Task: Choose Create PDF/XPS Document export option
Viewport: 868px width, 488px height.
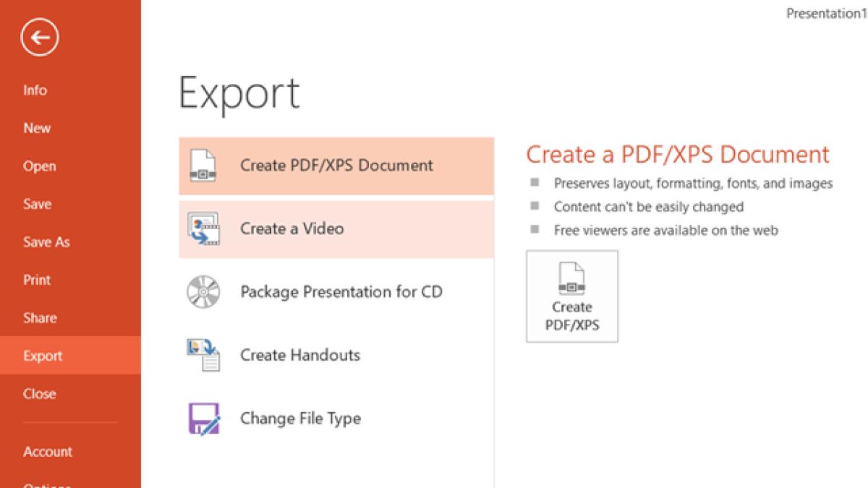Action: pyautogui.click(x=336, y=166)
